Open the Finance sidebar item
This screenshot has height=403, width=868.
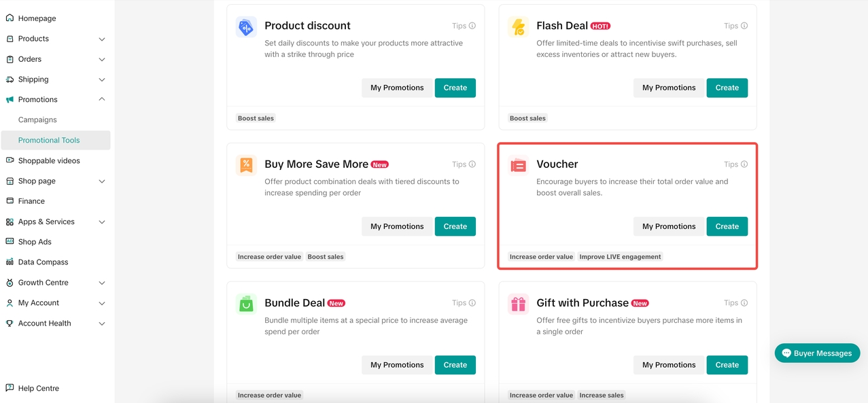point(31,201)
